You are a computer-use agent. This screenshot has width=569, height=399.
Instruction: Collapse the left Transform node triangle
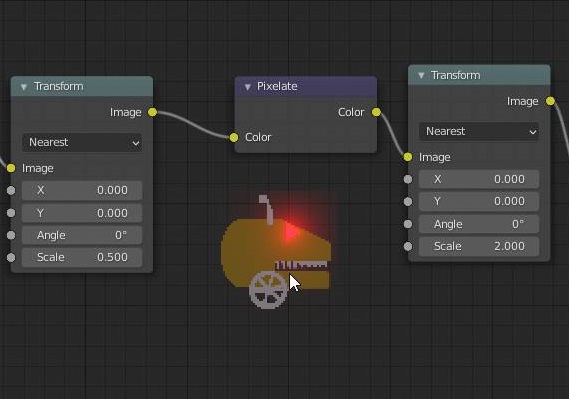point(24,87)
